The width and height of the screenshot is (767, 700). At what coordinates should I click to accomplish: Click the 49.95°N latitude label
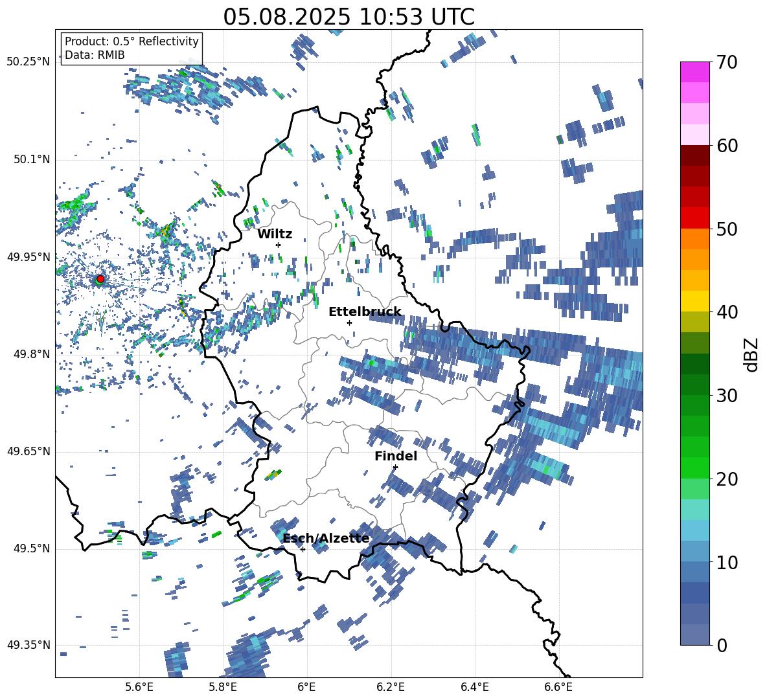click(29, 256)
